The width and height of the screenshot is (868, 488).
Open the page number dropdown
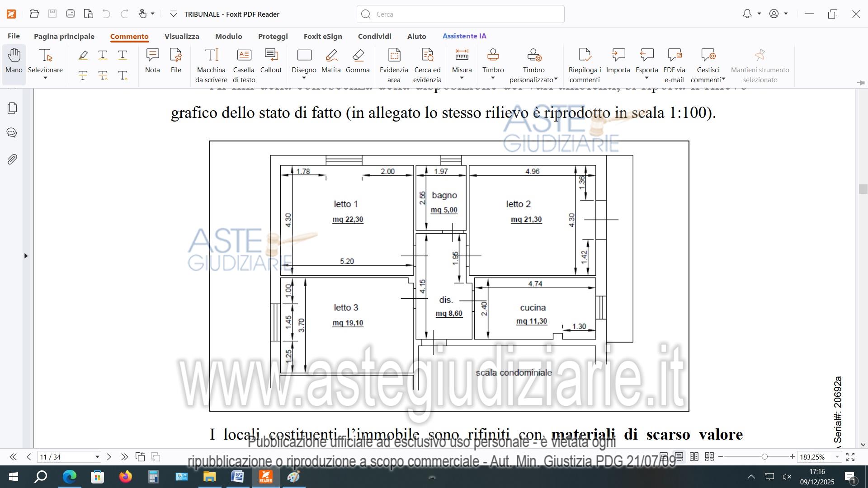pyautogui.click(x=97, y=457)
